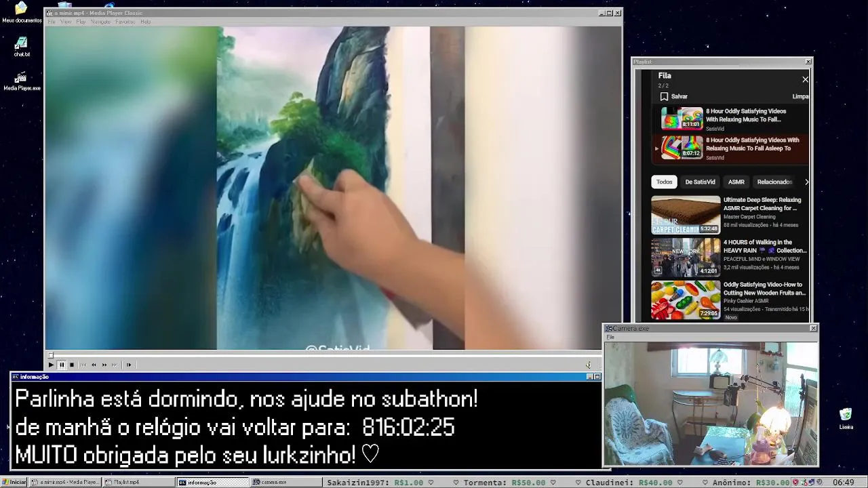Open the Favorites menu in Media Player Classic

coord(125,22)
